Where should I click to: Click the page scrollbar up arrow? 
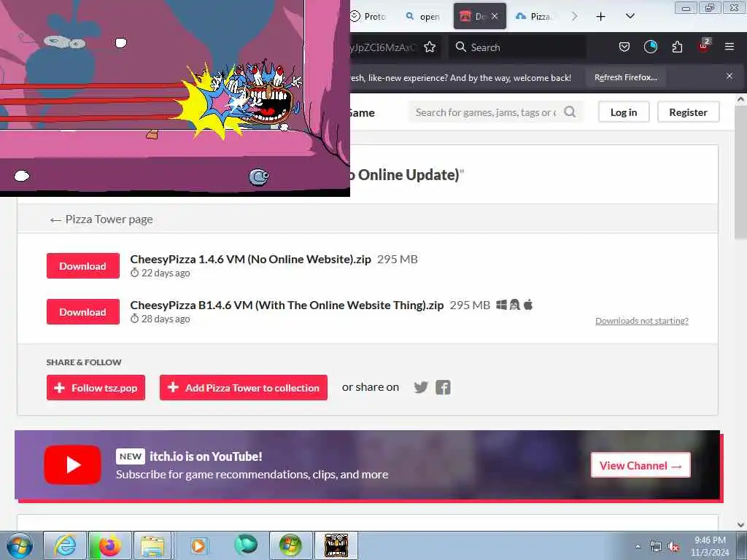[x=740, y=99]
